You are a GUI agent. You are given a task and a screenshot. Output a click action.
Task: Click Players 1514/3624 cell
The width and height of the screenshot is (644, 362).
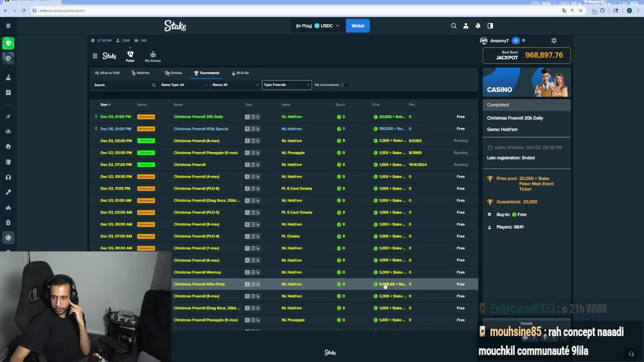418,164
